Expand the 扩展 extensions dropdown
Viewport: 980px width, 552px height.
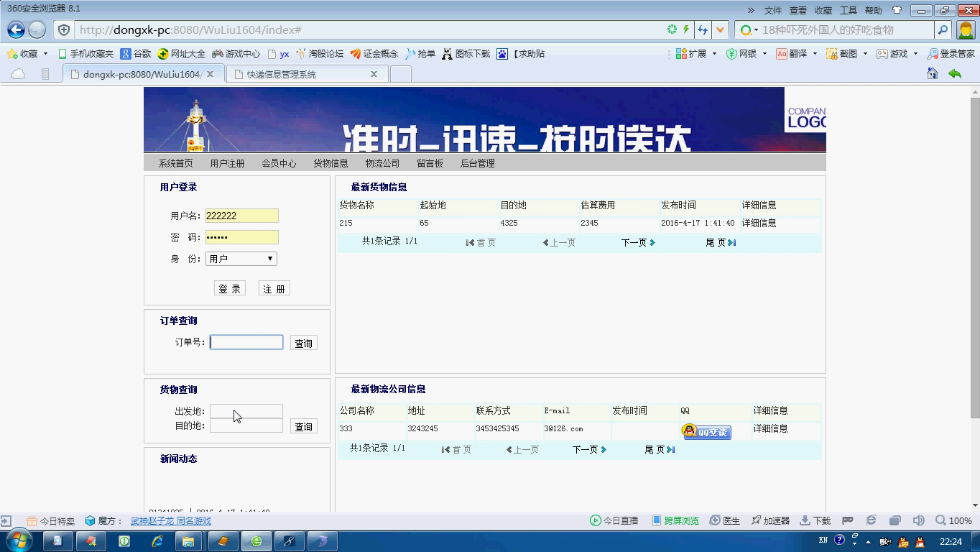click(714, 54)
